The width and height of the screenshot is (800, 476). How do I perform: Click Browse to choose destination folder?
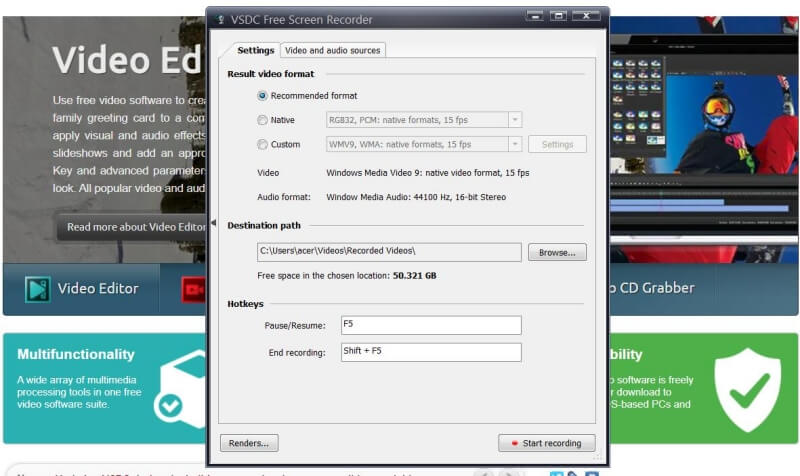click(x=557, y=253)
